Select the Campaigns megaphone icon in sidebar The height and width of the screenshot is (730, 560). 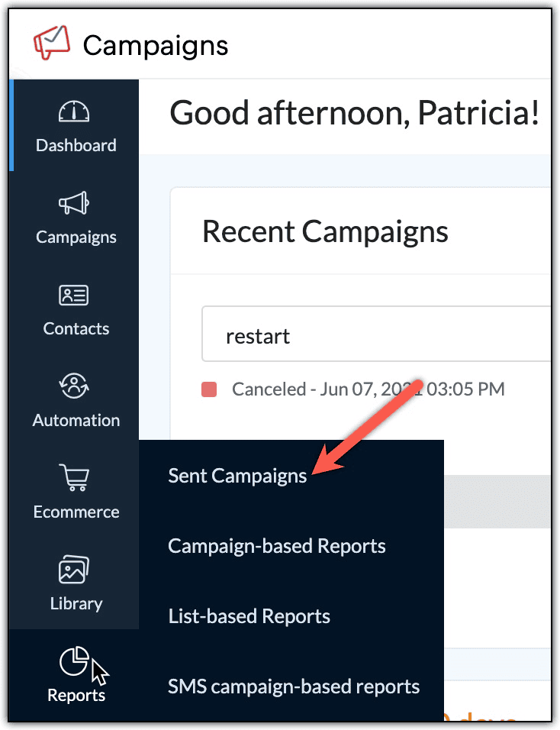pos(74,203)
